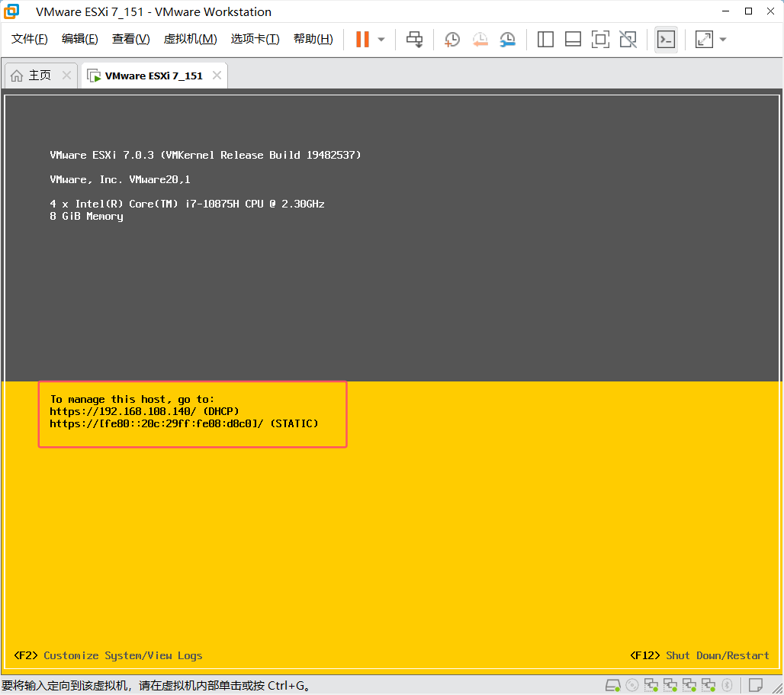Screen dimensions: 784x695
Task: Click the network adapter icon beside Bluetooth icon
Action: (x=708, y=685)
